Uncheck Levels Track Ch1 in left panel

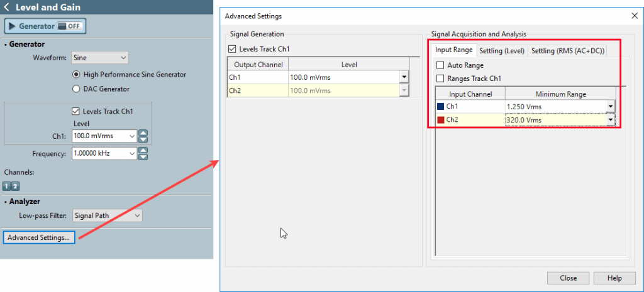point(76,111)
